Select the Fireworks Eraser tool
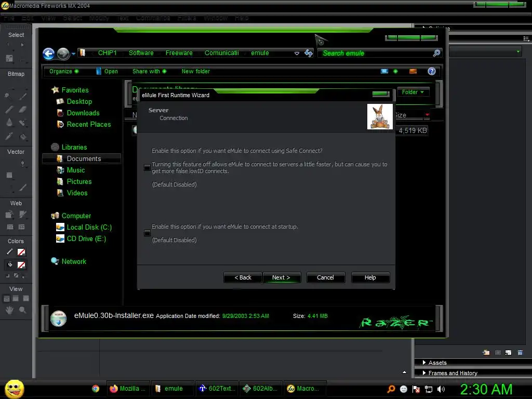The image size is (532, 399). 23,109
